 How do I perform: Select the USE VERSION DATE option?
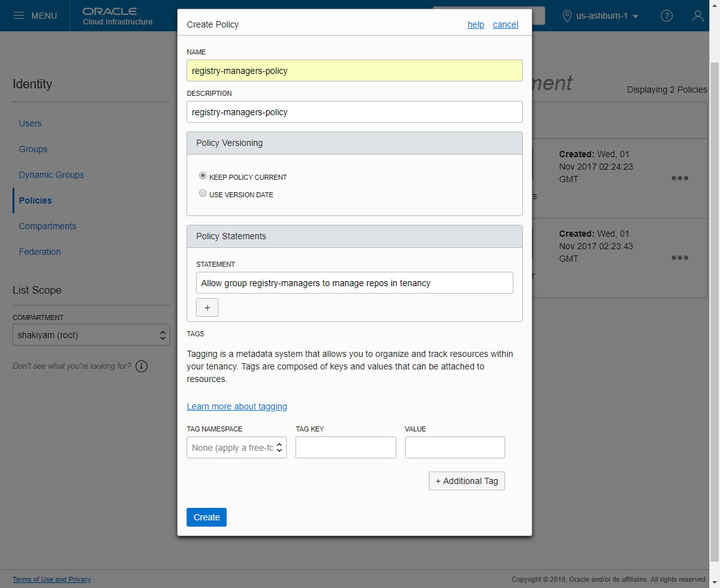click(x=202, y=194)
